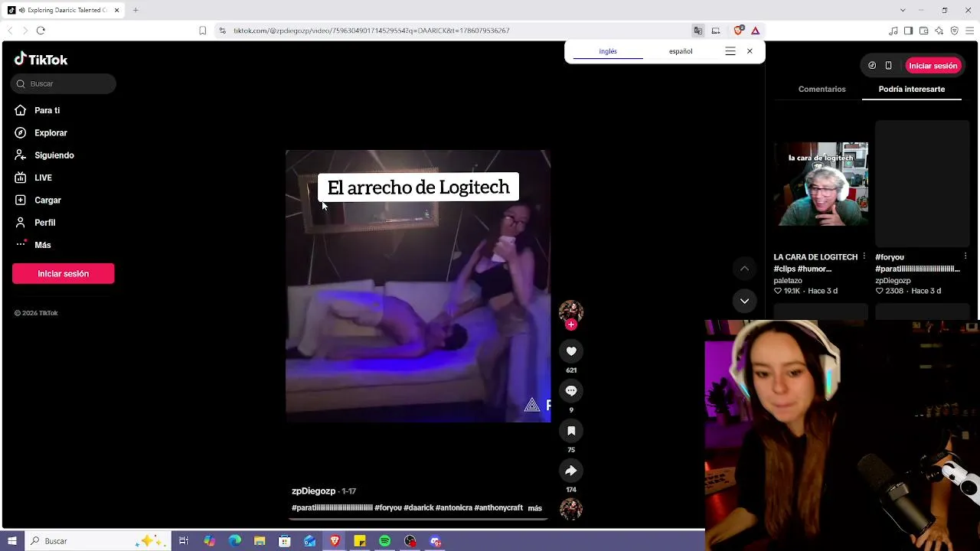Share video with arrow icon
The width and height of the screenshot is (980, 551).
571,471
